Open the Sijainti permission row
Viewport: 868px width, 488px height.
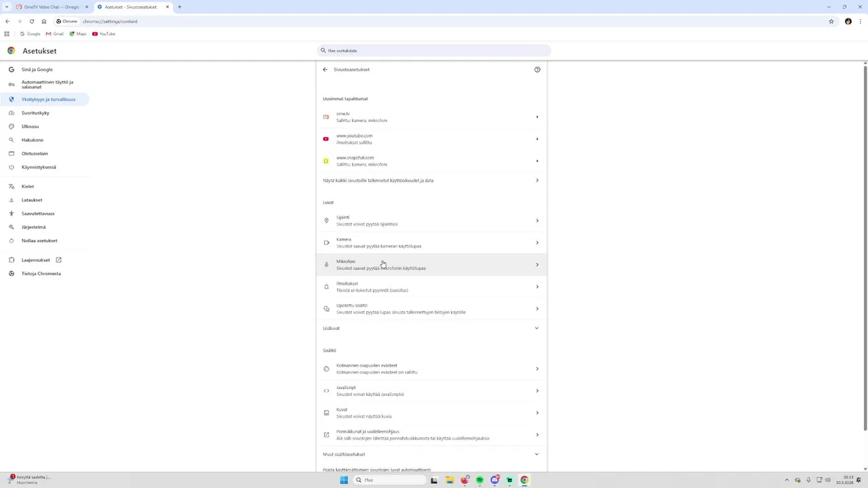coord(431,220)
